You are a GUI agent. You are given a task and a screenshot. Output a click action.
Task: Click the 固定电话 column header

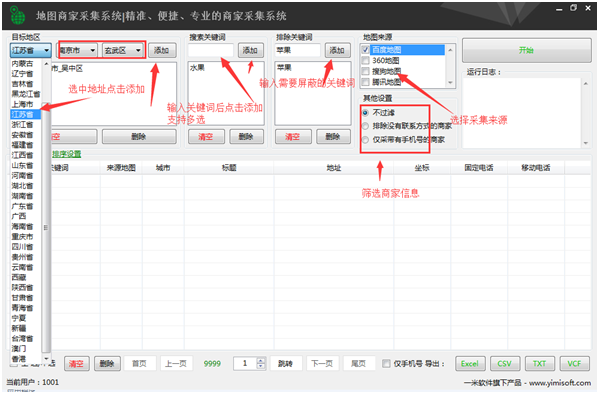[479, 168]
